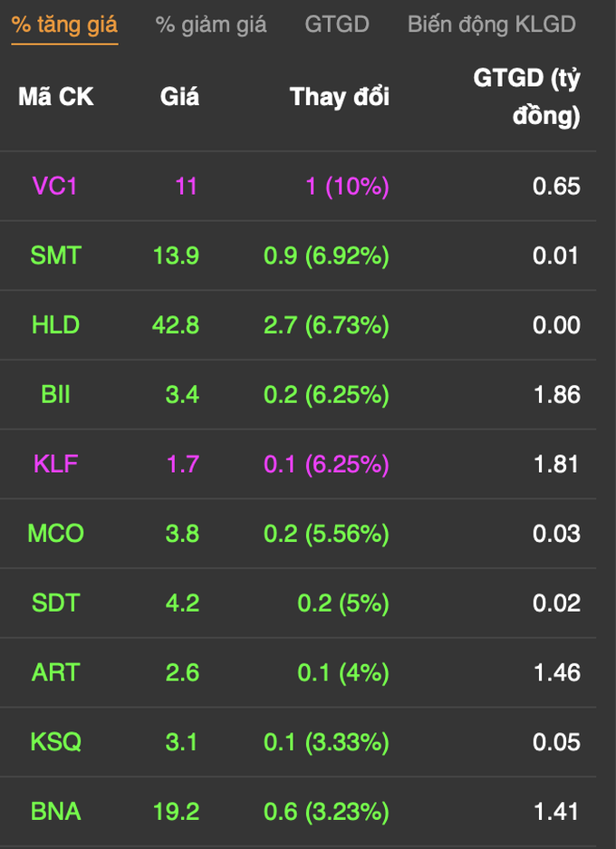Image resolution: width=616 pixels, height=849 pixels.
Task: Select the MCO ticker
Action: [x=56, y=534]
